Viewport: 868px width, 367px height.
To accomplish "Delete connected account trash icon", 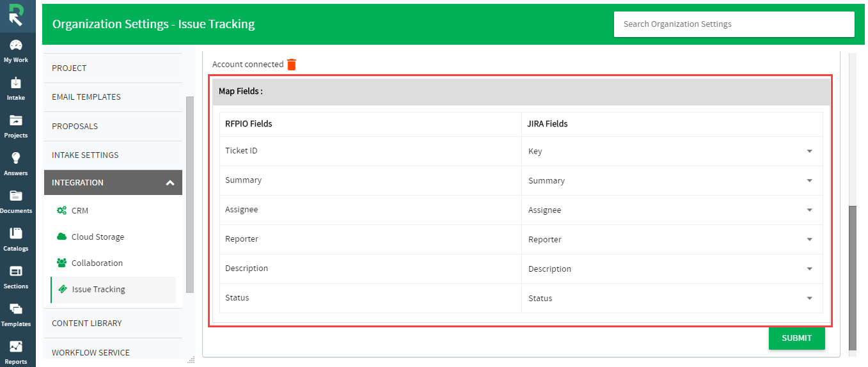I will 292,64.
